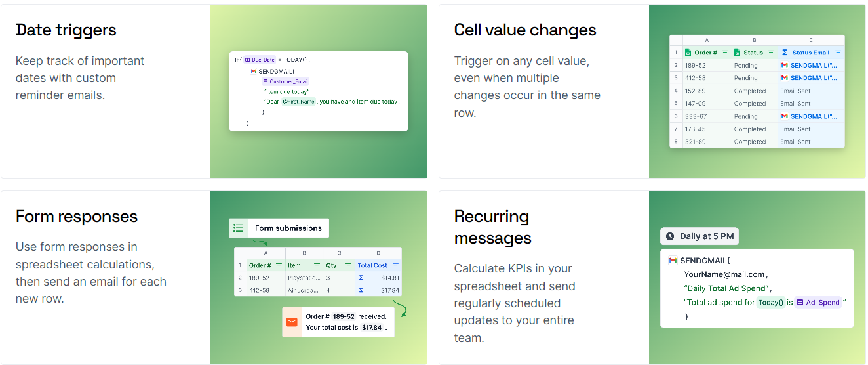
Task: Open the filter dropdown on Item column
Action: click(x=317, y=265)
